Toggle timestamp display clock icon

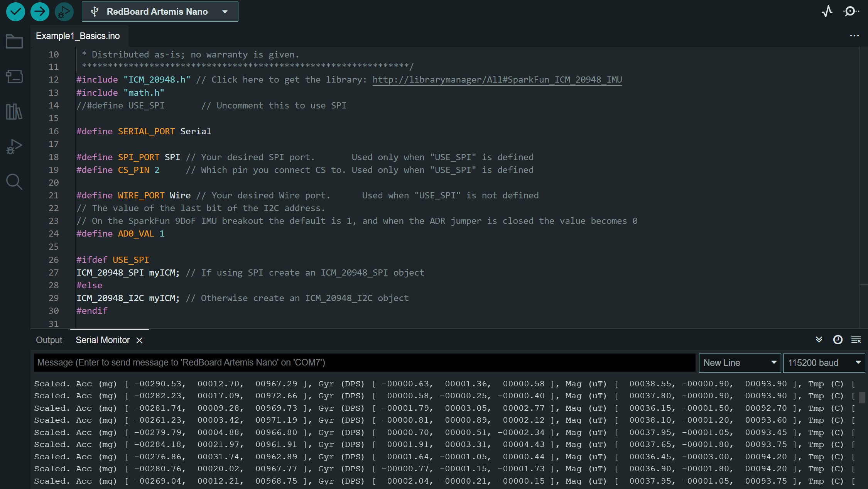(838, 340)
